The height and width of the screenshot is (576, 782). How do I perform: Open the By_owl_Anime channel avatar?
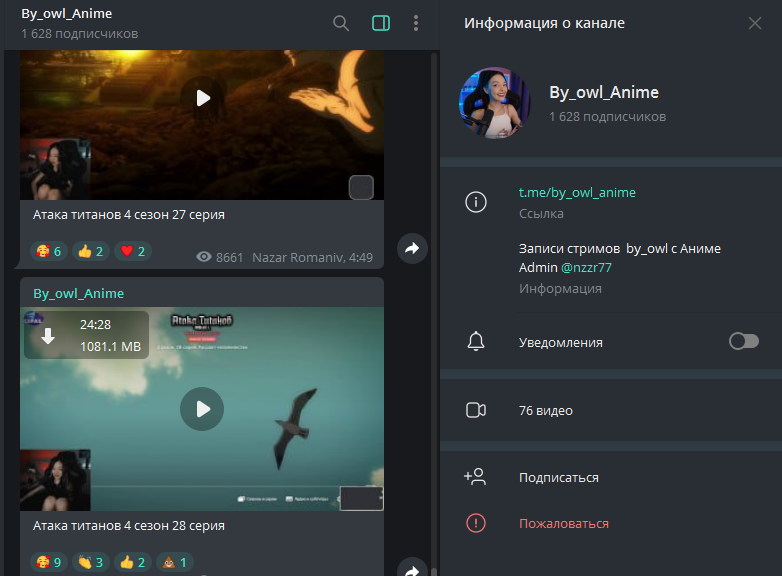(x=494, y=103)
